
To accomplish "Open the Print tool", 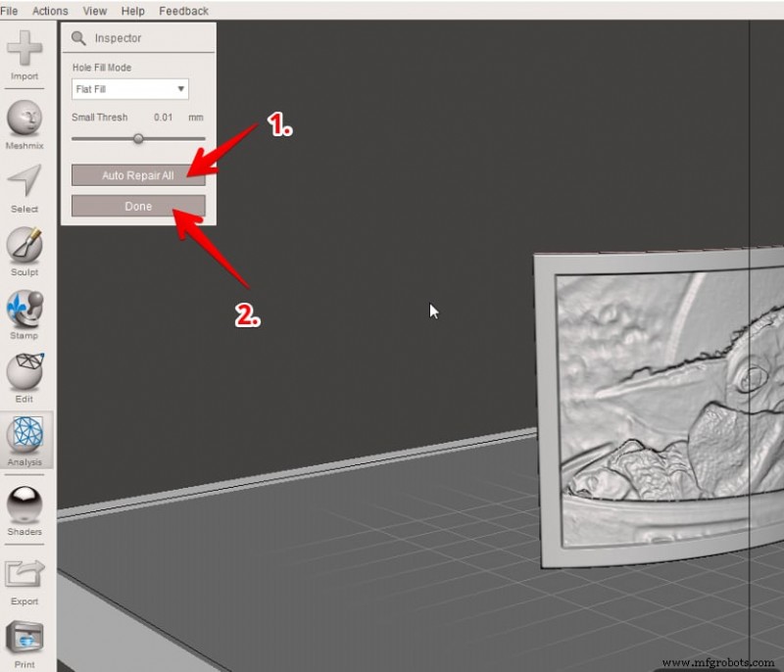I will [24, 645].
